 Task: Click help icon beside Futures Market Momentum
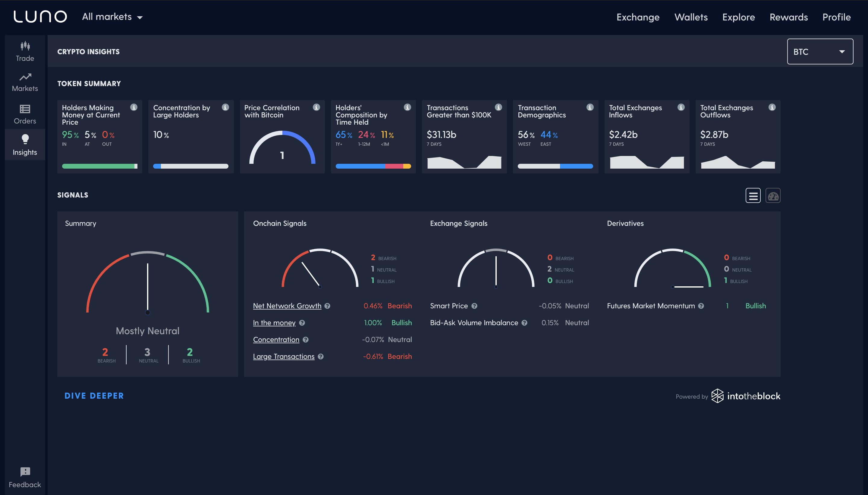pos(701,306)
